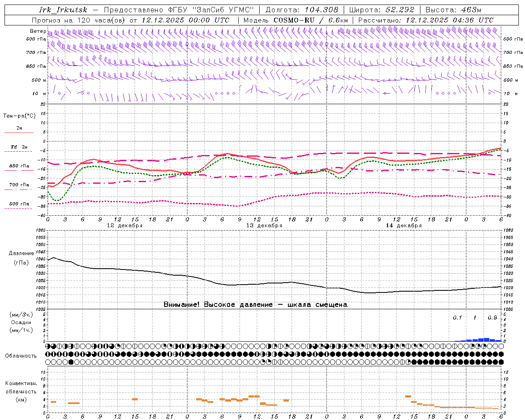This screenshot has height=420, width=525.
Task: Select the Давление axis title
Action: [21, 253]
